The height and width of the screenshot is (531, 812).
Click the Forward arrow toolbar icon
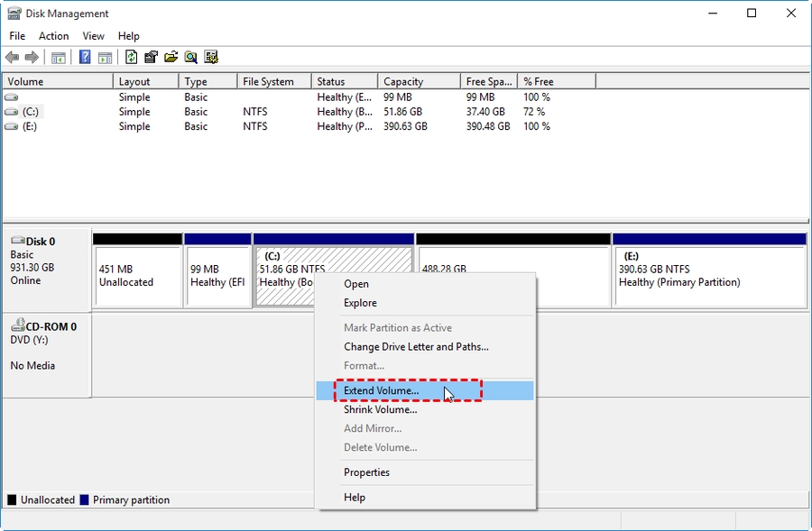(32, 58)
